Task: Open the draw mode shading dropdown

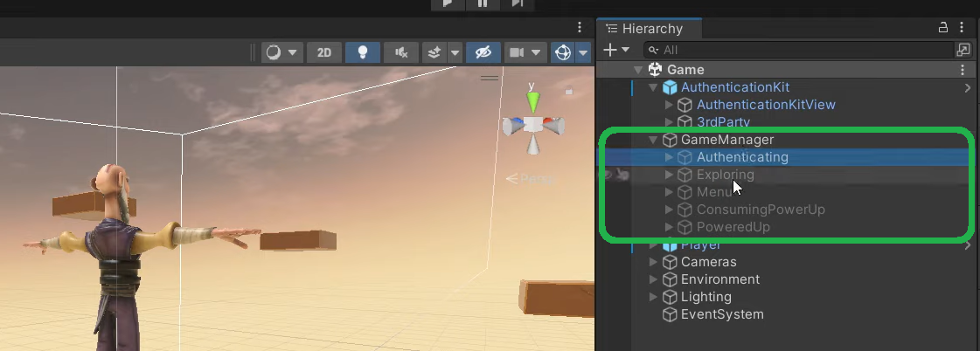Action: (x=281, y=52)
